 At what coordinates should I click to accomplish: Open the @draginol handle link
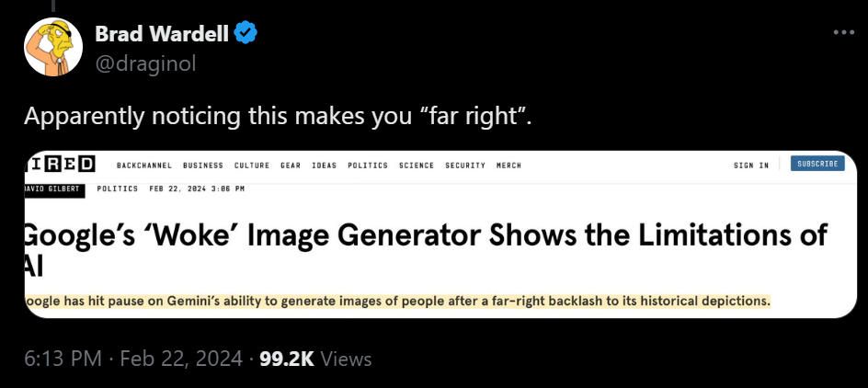click(x=145, y=63)
